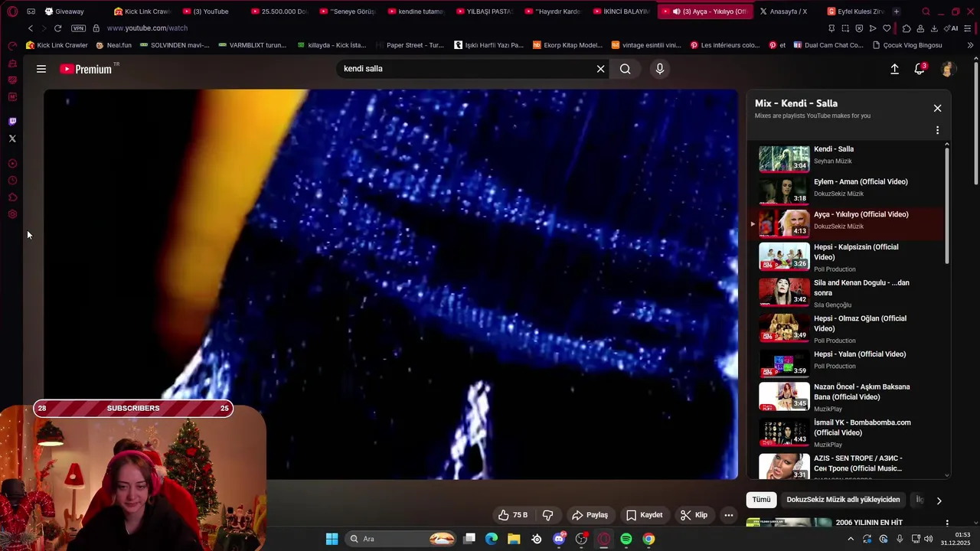Viewport: 980px width, 551px height.
Task: Click the address bar URL
Action: pos(147,28)
